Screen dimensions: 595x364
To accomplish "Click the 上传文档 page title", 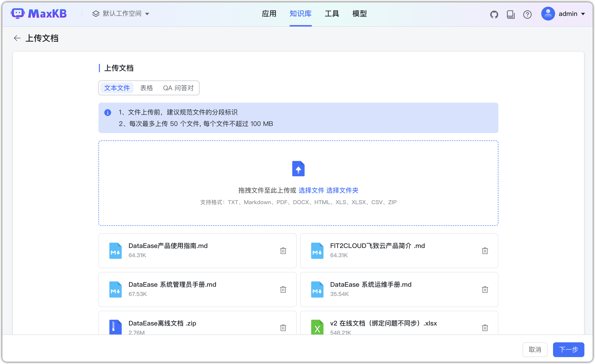I will click(x=42, y=38).
